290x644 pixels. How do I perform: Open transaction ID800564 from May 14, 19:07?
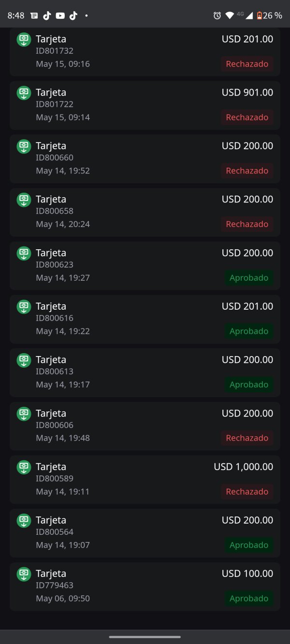coord(145,533)
